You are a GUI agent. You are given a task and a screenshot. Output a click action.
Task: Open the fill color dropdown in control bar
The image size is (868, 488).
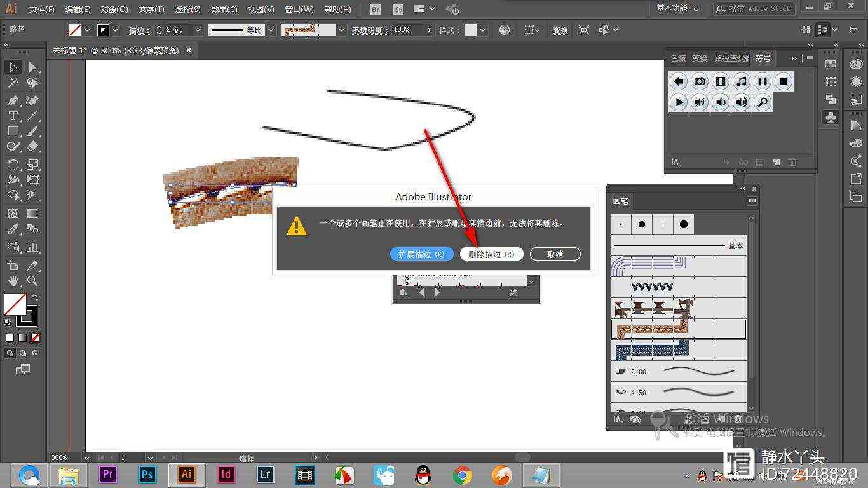(x=88, y=30)
